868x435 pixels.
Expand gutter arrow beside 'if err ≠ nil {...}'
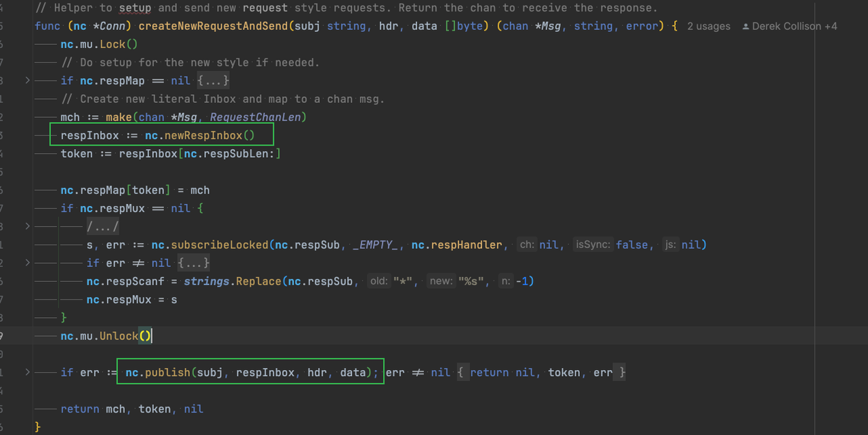pyautogui.click(x=27, y=263)
